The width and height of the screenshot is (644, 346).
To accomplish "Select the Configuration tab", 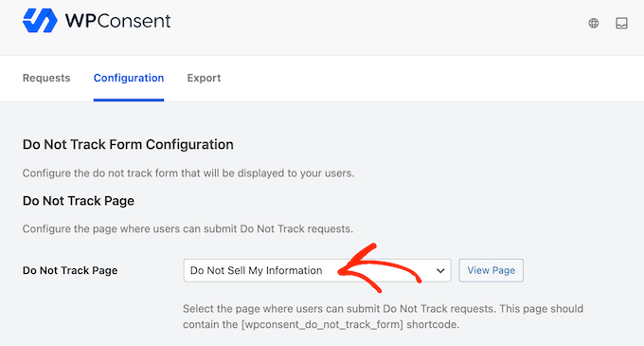I will click(x=129, y=78).
